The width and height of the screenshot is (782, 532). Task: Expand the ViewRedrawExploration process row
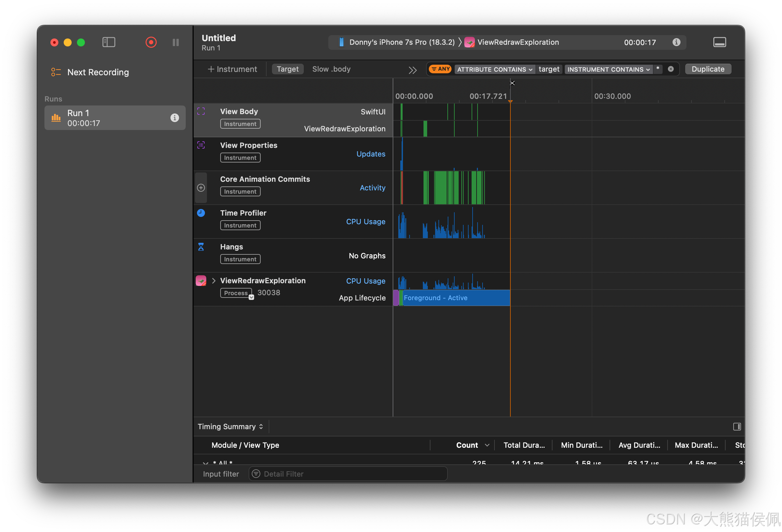[x=214, y=281]
